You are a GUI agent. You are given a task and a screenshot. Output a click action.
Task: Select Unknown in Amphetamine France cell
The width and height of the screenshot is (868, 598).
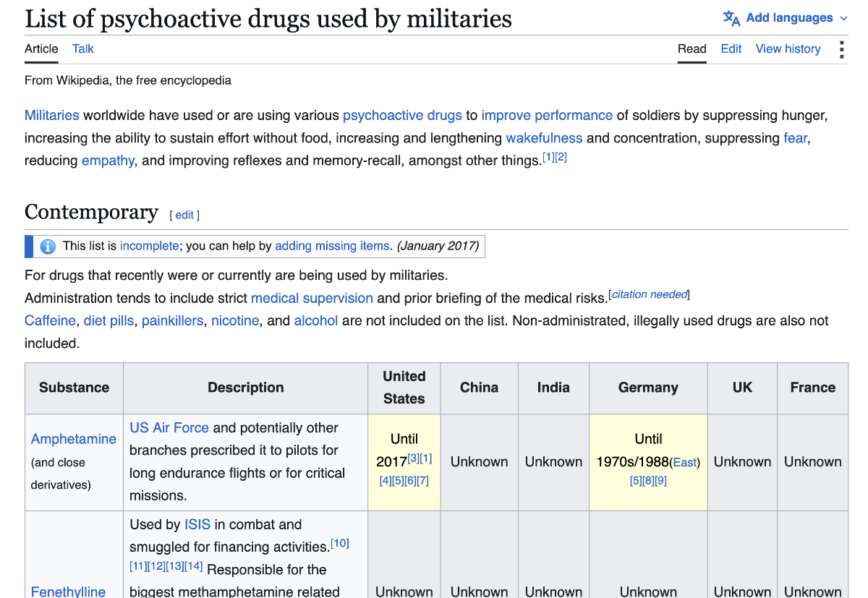(x=813, y=461)
